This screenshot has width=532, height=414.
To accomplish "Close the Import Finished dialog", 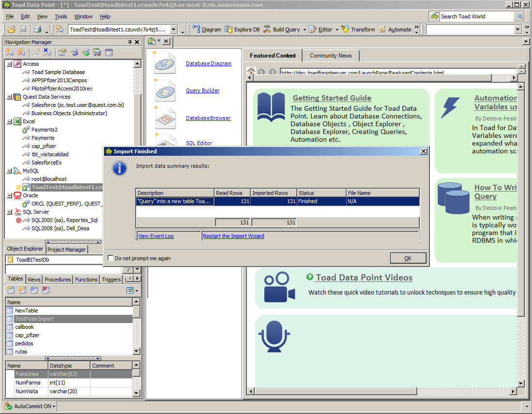I will point(424,151).
